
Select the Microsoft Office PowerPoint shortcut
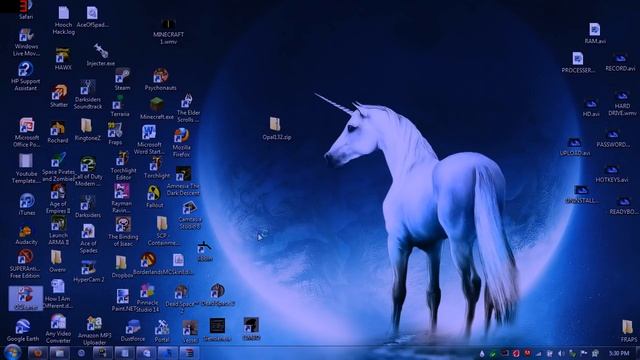(x=27, y=133)
